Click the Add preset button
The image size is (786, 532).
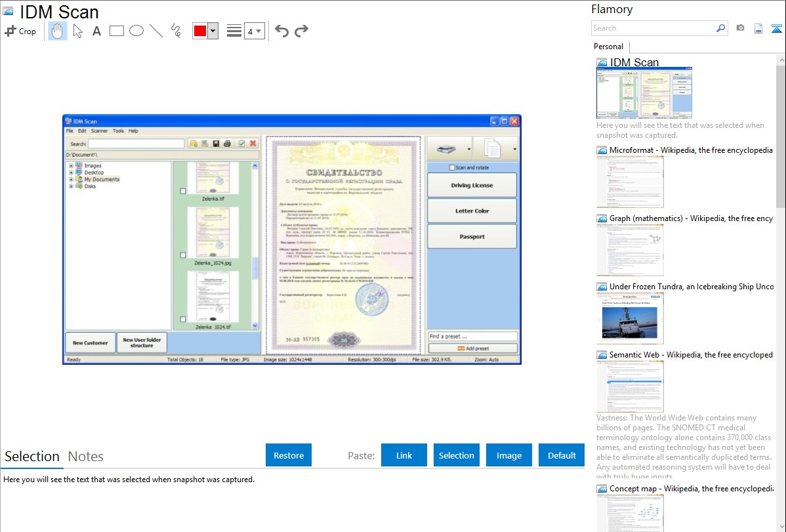472,348
